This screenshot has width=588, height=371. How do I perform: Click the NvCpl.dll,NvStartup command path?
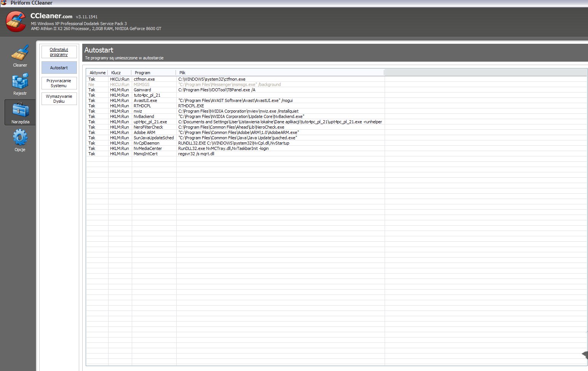(x=234, y=143)
